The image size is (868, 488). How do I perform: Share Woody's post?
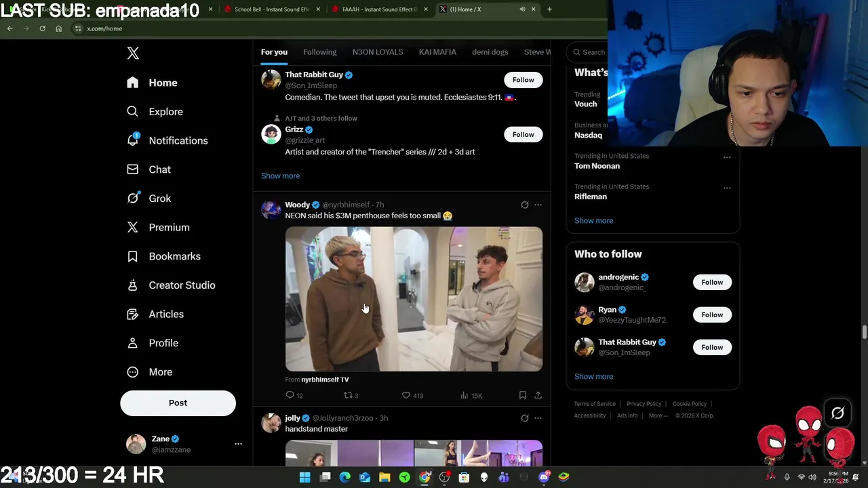coord(538,395)
